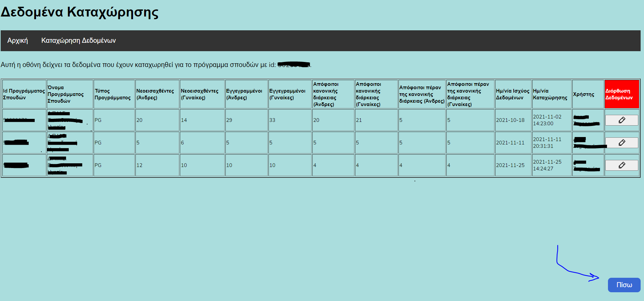This screenshot has height=301, width=644.
Task: Click the timestamp 2021-11-11 20:31:31
Action: [547, 143]
